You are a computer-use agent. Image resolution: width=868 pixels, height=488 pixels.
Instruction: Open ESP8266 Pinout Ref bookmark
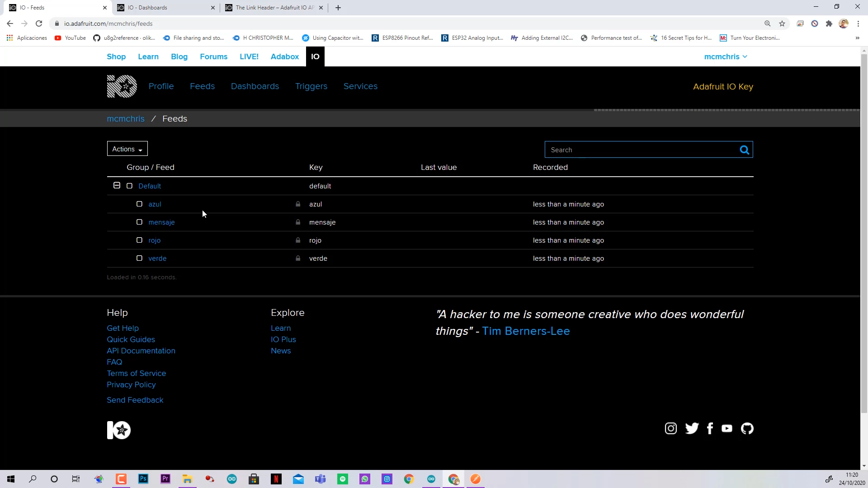click(x=402, y=38)
